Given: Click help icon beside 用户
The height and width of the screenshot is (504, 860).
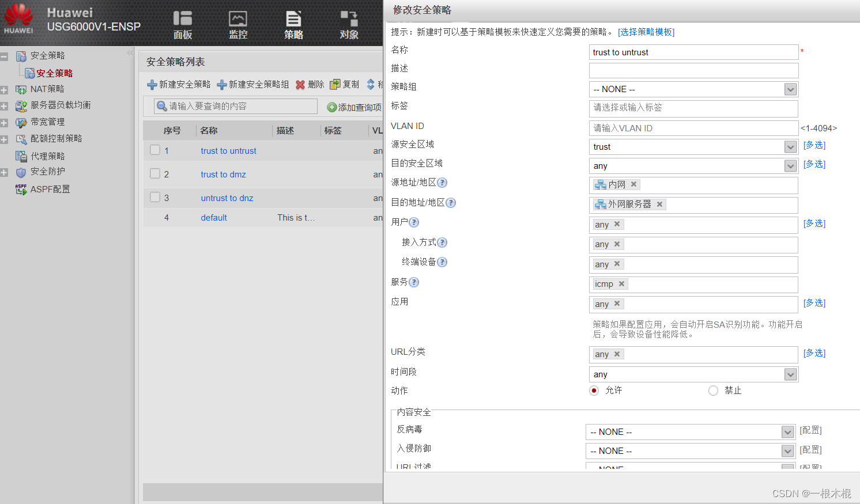Looking at the screenshot, I should coord(414,222).
